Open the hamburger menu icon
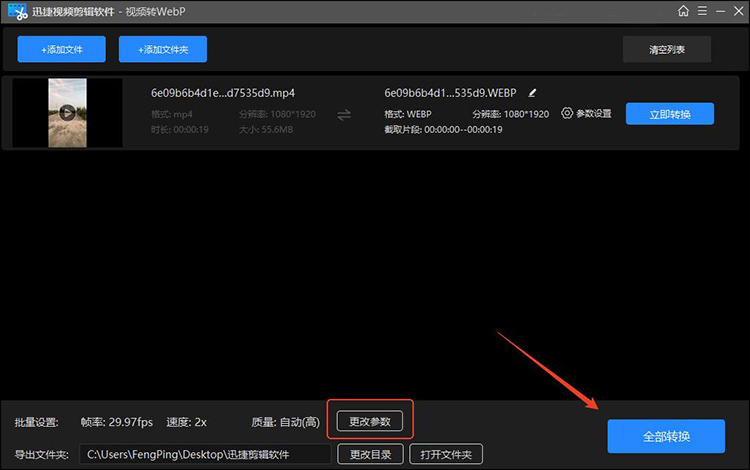Viewport: 750px width, 470px height. 702,11
